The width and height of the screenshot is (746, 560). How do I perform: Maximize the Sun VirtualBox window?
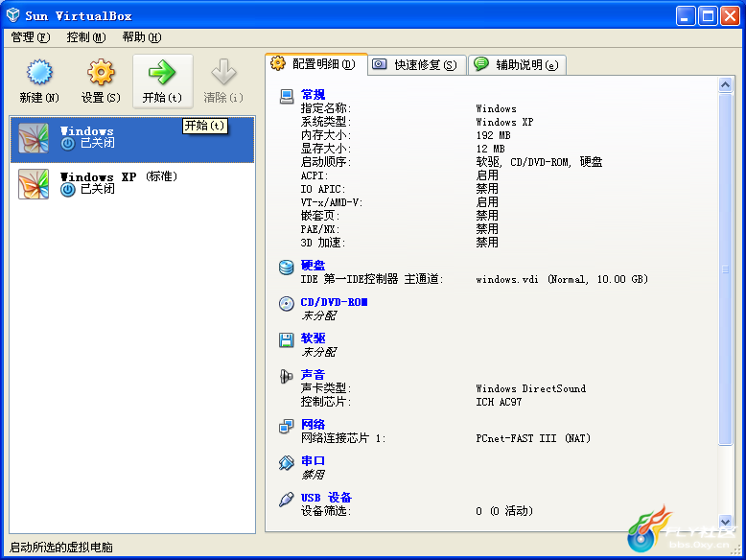[708, 15]
